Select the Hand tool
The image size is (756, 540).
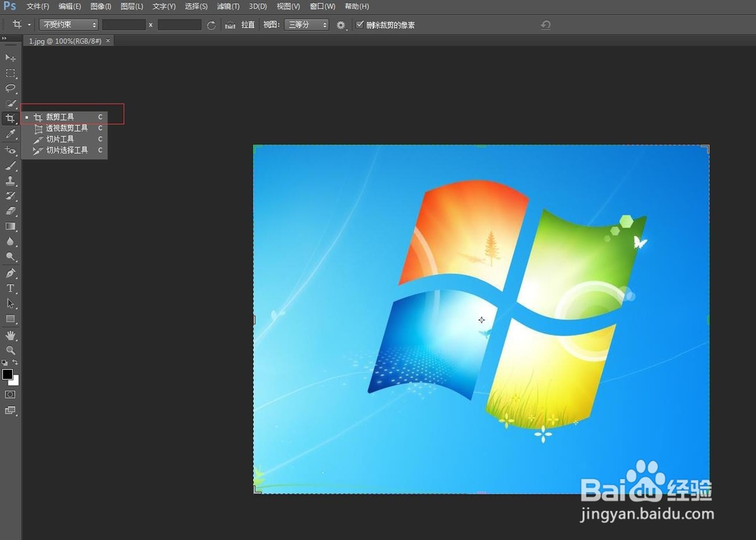(10, 335)
